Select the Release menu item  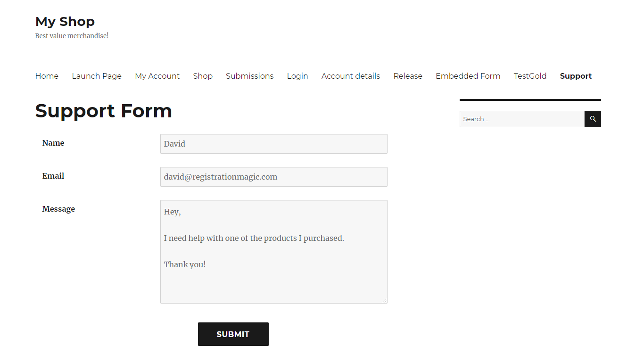pos(408,76)
